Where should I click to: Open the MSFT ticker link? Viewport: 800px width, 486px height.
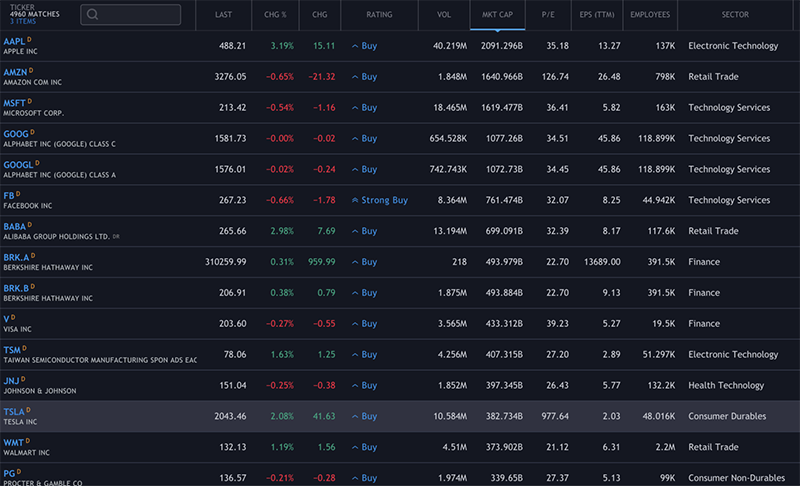14,103
